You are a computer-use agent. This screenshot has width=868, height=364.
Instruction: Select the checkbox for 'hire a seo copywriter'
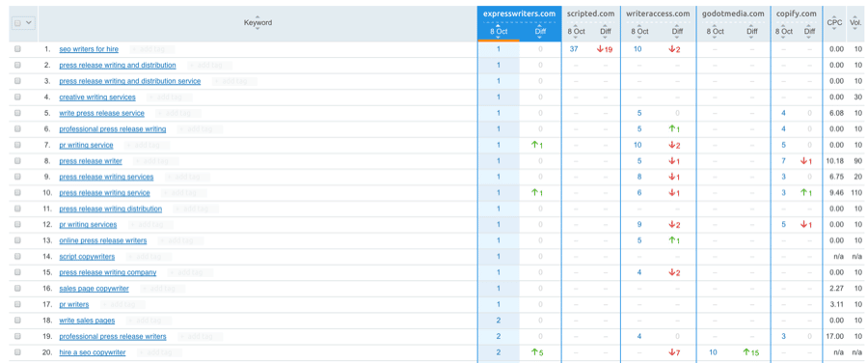click(17, 351)
